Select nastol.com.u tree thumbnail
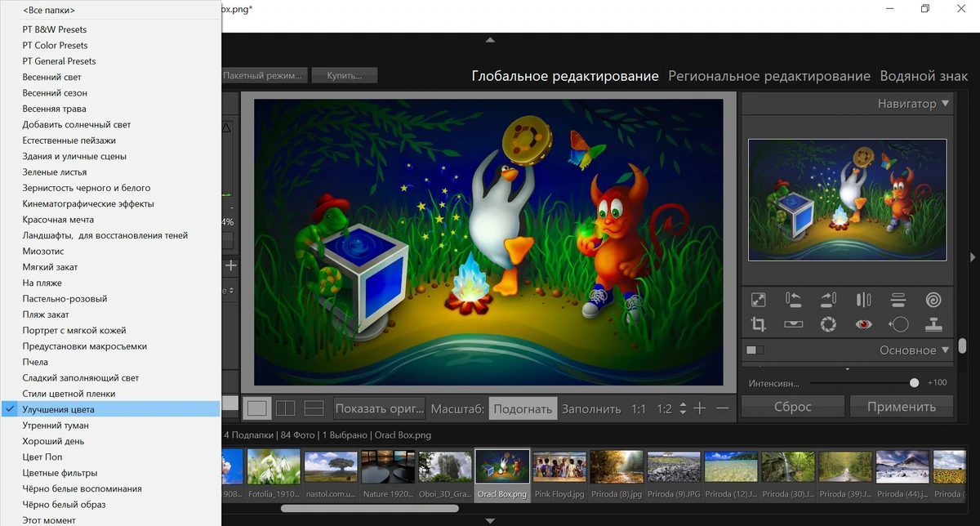Image resolution: width=980 pixels, height=526 pixels. click(331, 474)
